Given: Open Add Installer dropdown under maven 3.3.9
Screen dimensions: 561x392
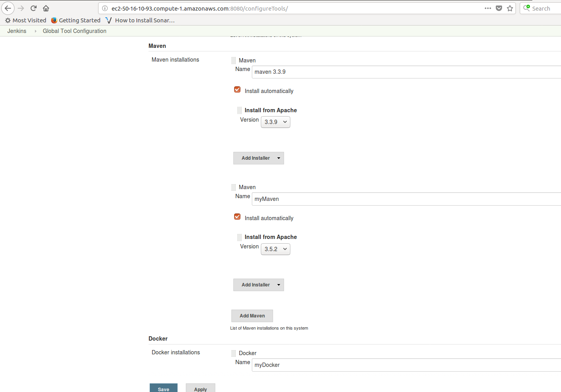Looking at the screenshot, I should (x=258, y=158).
